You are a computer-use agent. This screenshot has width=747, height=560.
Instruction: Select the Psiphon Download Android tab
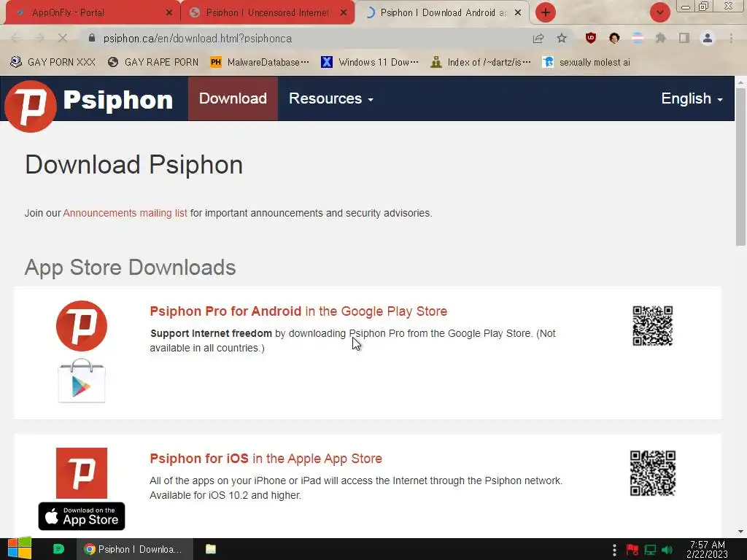click(x=441, y=12)
